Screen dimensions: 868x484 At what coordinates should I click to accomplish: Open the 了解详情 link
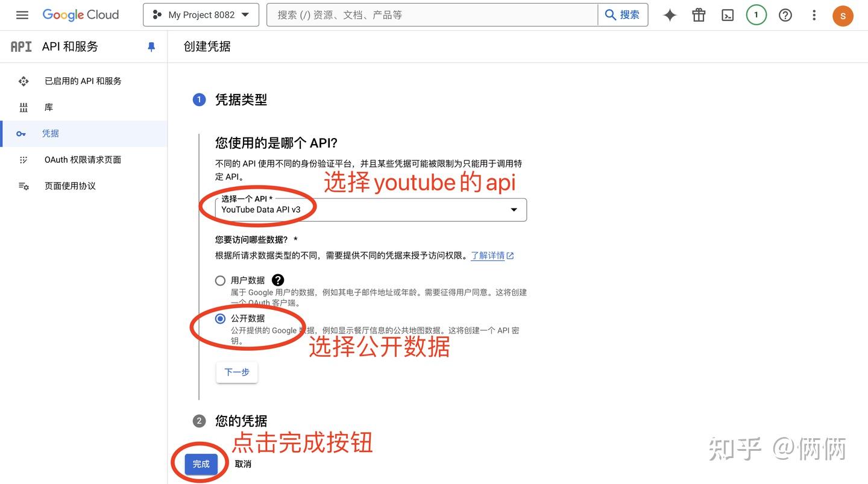pos(489,255)
